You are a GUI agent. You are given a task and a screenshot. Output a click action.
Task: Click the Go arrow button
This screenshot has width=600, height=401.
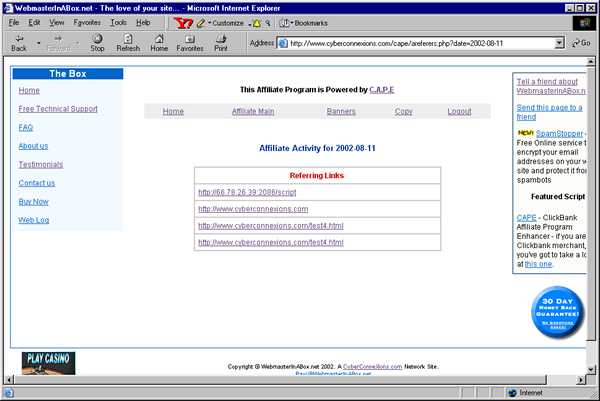point(581,43)
